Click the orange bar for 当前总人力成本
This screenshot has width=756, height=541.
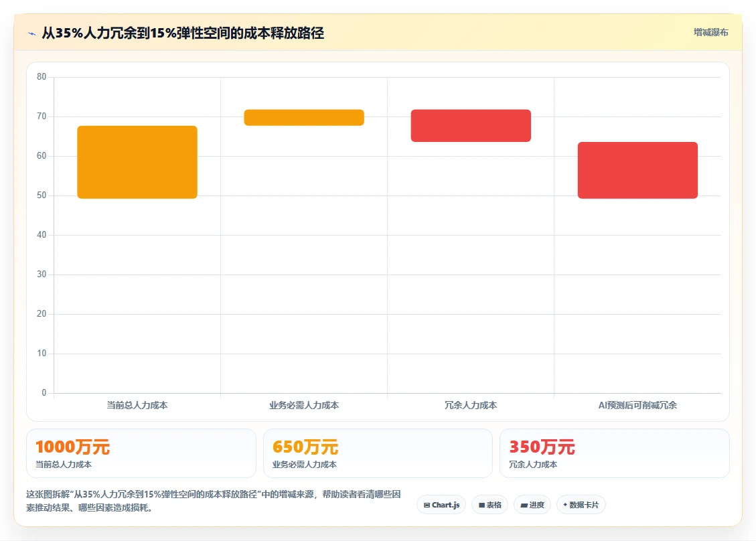pyautogui.click(x=137, y=162)
